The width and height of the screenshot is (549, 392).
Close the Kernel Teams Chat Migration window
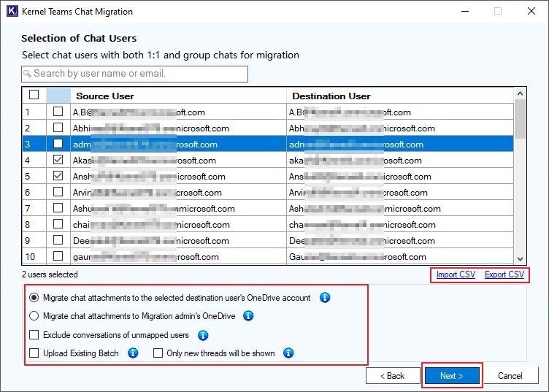[x=531, y=11]
